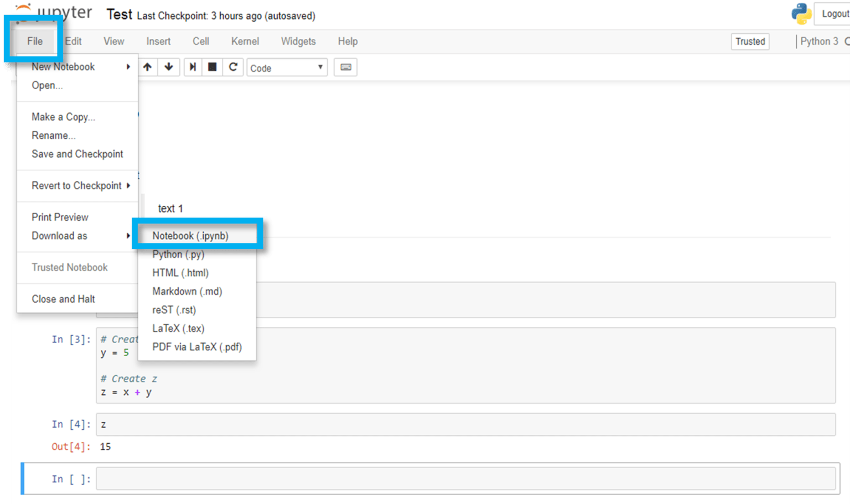Click the Trusted button
This screenshot has width=850, height=504.
750,41
